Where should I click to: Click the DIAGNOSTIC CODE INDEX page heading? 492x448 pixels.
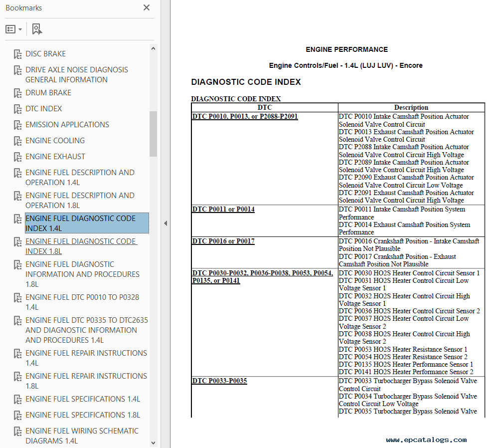246,82
